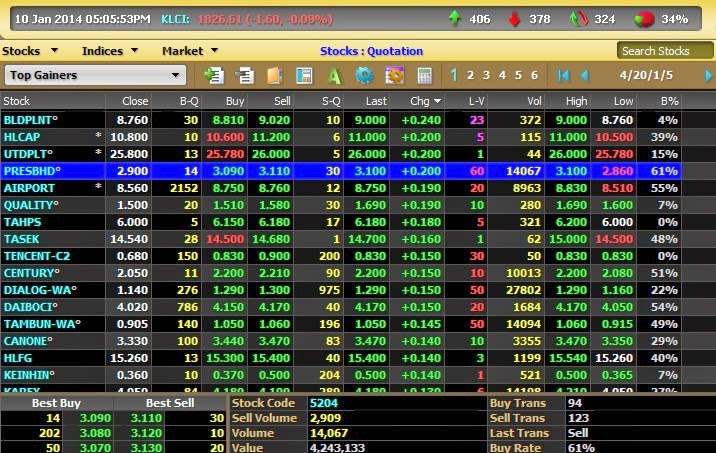The height and width of the screenshot is (453, 716).
Task: Open the blue gear settings icon
Action: coord(364,75)
